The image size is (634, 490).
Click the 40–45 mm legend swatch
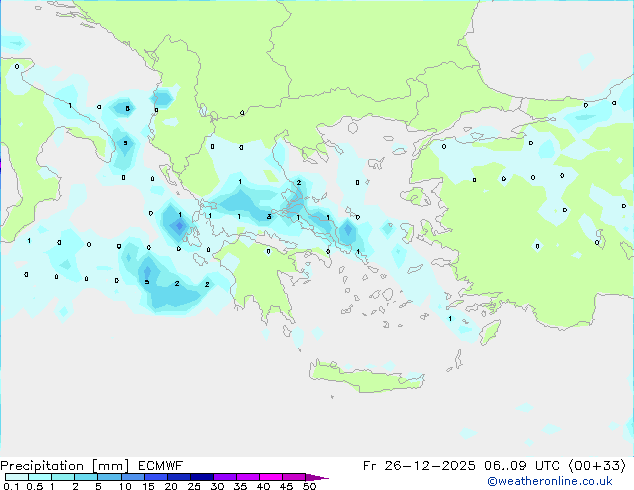point(271,477)
